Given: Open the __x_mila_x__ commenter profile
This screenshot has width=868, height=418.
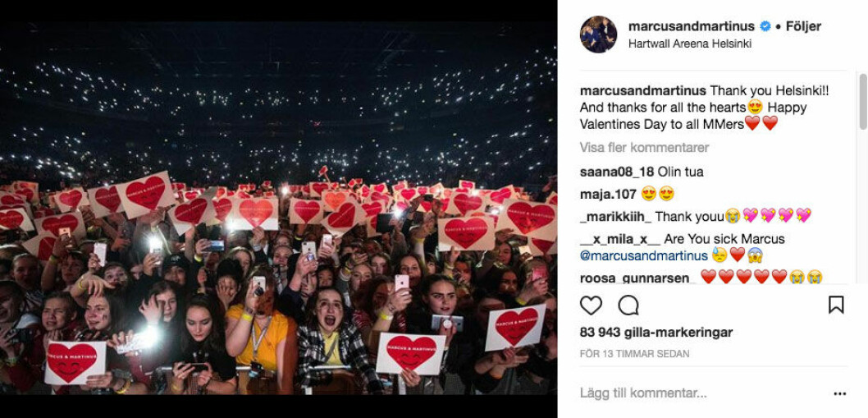Looking at the screenshot, I should tap(620, 240).
